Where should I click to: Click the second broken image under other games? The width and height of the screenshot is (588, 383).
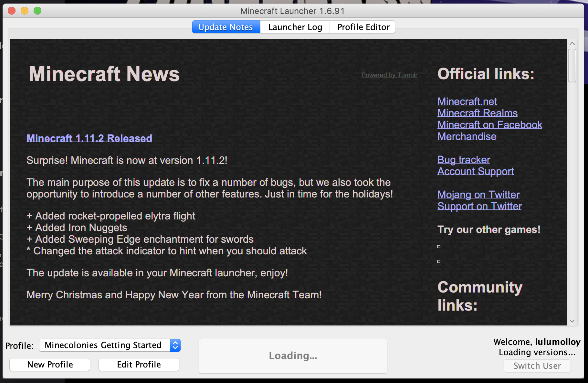coord(439,261)
